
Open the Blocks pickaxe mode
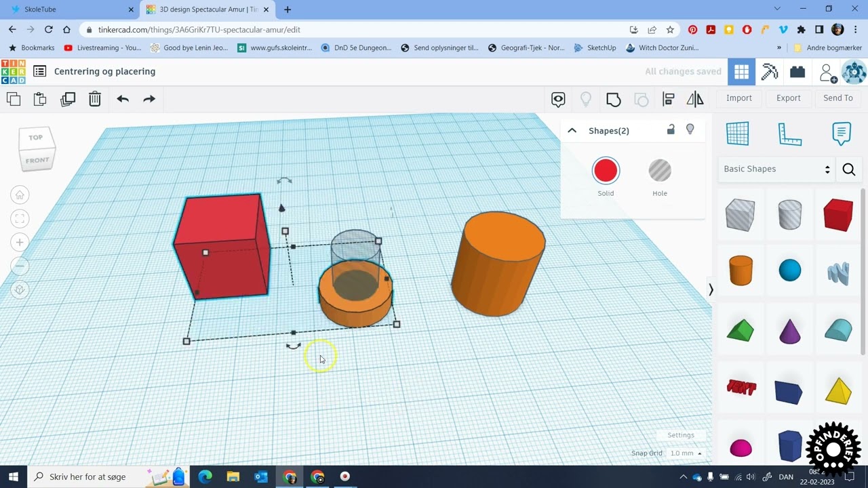coord(770,72)
